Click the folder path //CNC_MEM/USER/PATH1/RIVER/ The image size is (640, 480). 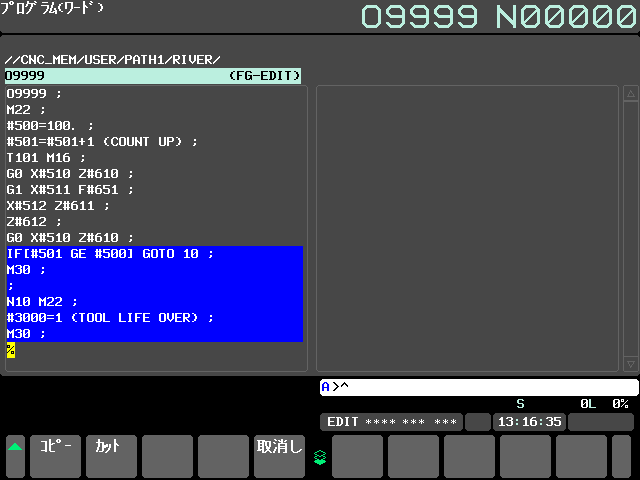(x=113, y=60)
